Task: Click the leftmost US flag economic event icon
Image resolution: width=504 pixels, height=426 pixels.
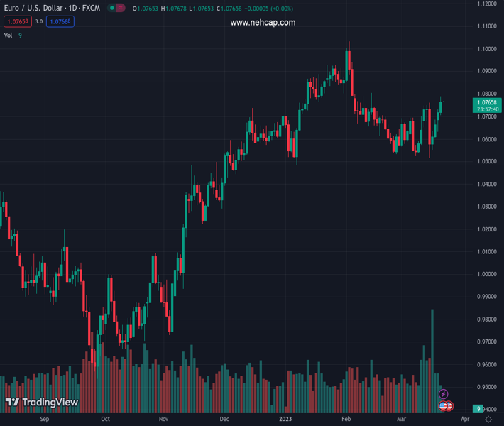Action: click(x=444, y=406)
